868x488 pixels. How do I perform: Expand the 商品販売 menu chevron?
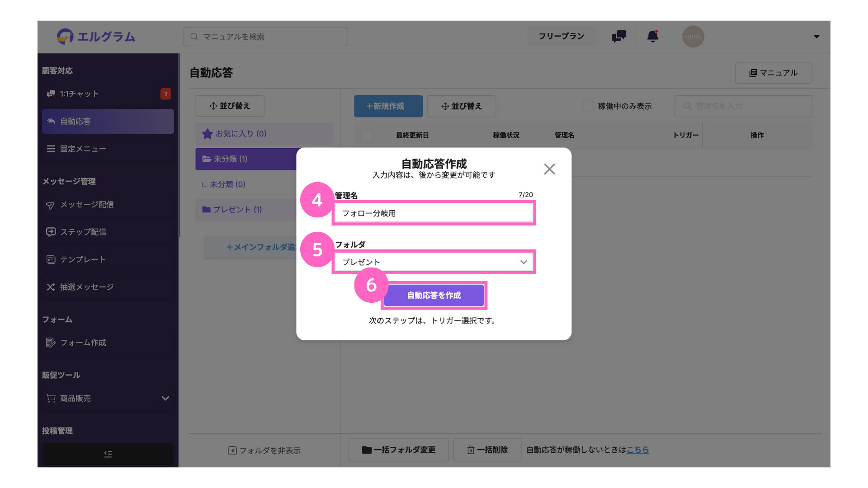tap(165, 398)
